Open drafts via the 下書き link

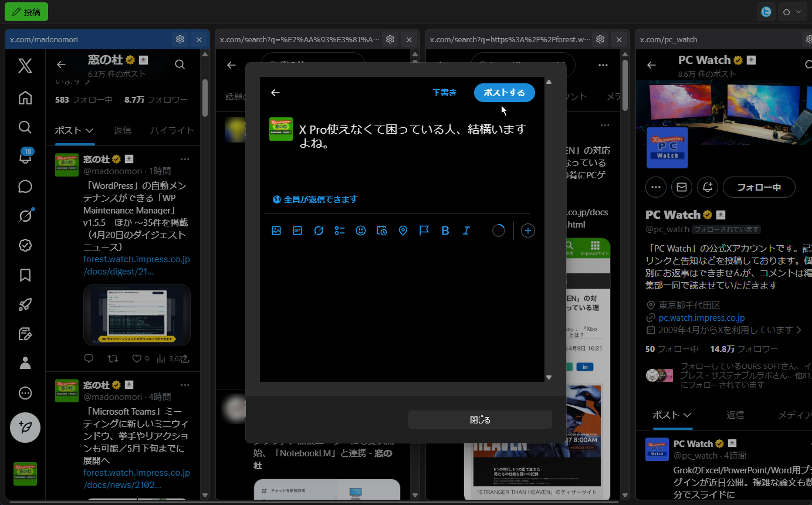coord(444,92)
